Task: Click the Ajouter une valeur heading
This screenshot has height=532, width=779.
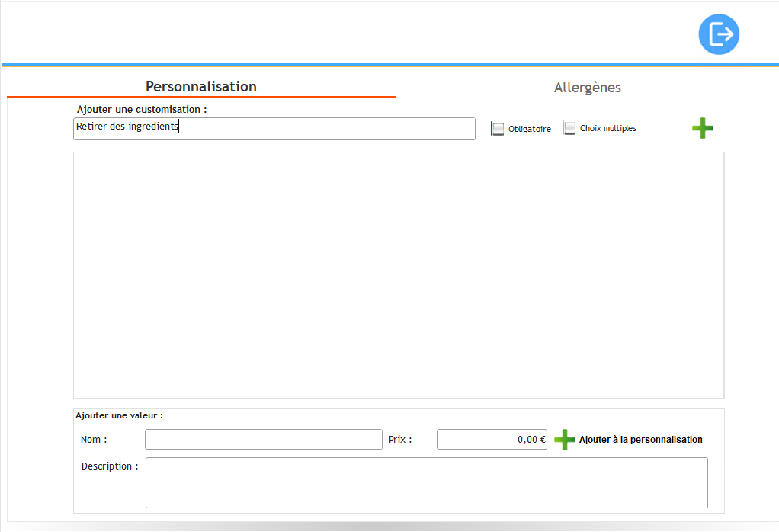Action: coord(119,415)
